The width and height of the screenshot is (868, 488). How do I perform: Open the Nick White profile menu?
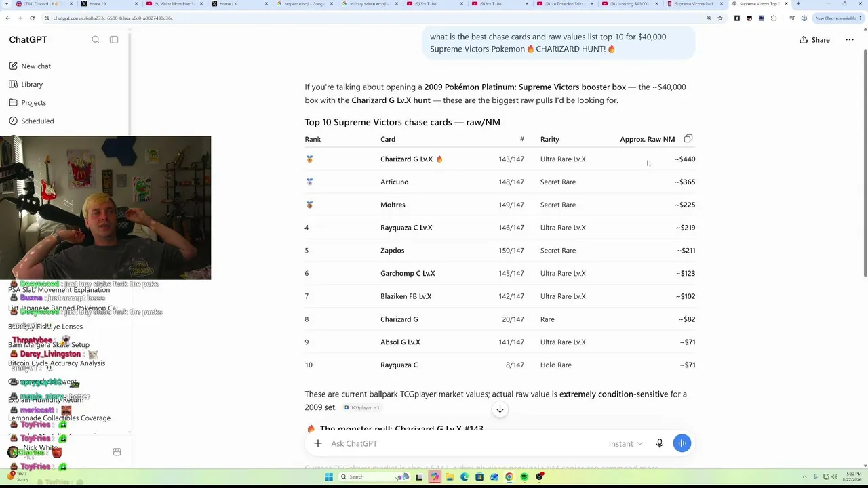click(x=41, y=451)
